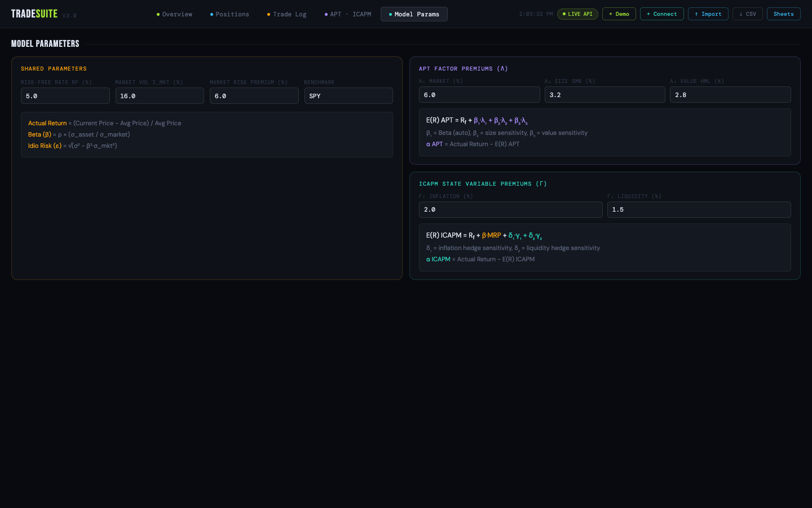
Task: Click the Market Vol input showing 16.0
Action: pyautogui.click(x=160, y=96)
